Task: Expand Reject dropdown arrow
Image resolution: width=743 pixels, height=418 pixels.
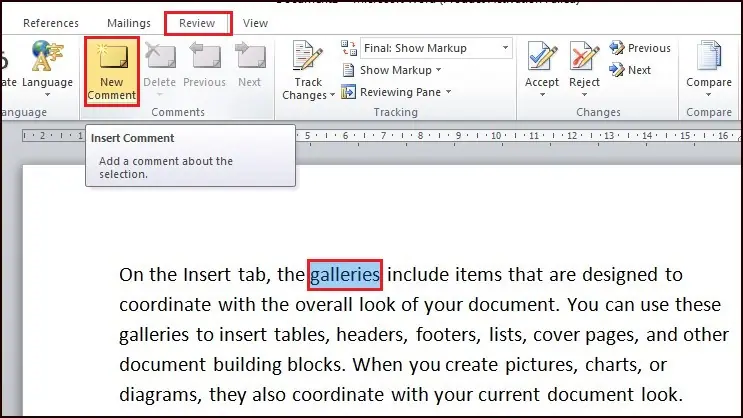Action: (x=584, y=95)
